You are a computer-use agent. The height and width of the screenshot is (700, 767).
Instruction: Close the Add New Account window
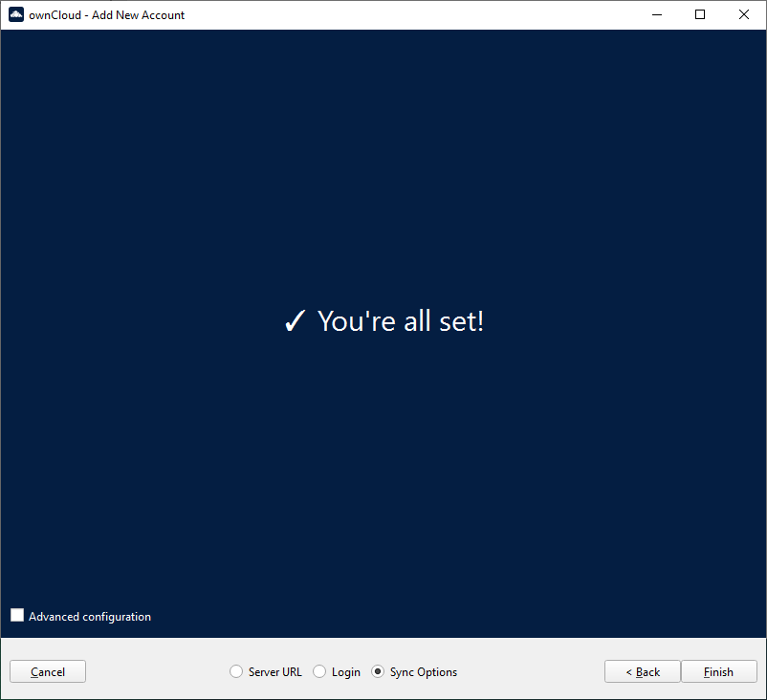pos(744,14)
